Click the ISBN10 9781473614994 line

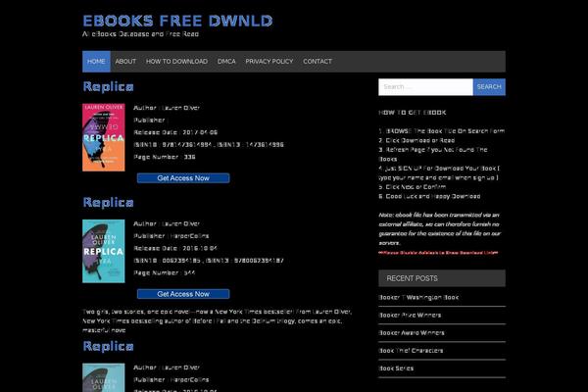click(x=209, y=144)
